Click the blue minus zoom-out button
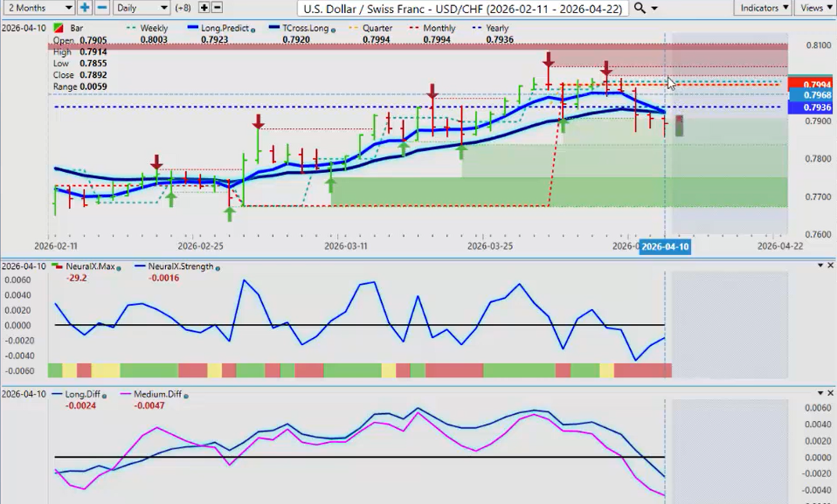Image resolution: width=837 pixels, height=504 pixels. [x=101, y=8]
